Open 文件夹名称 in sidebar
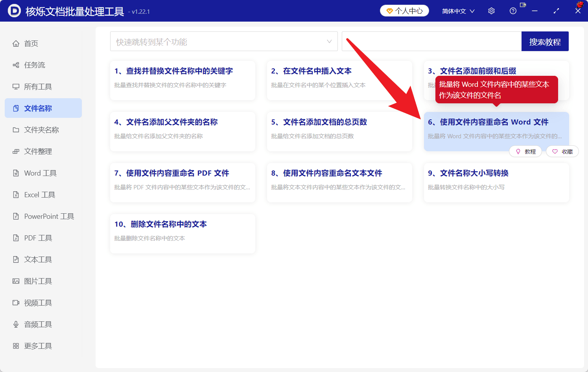This screenshot has width=588, height=372. [x=43, y=130]
